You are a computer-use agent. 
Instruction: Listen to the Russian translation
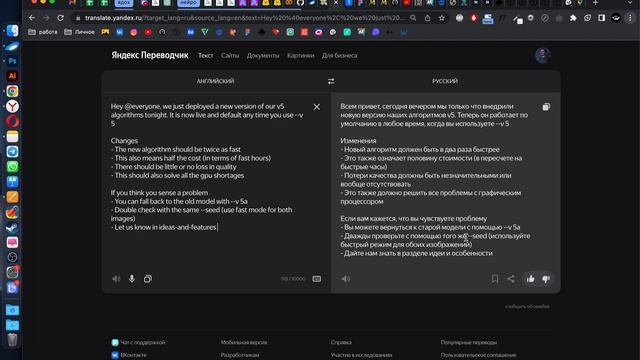pyautogui.click(x=346, y=279)
